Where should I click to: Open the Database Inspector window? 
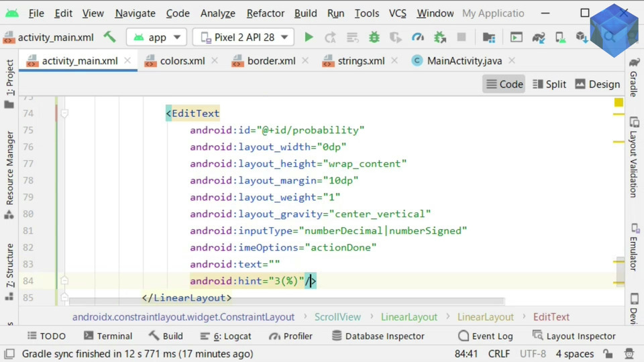(378, 336)
